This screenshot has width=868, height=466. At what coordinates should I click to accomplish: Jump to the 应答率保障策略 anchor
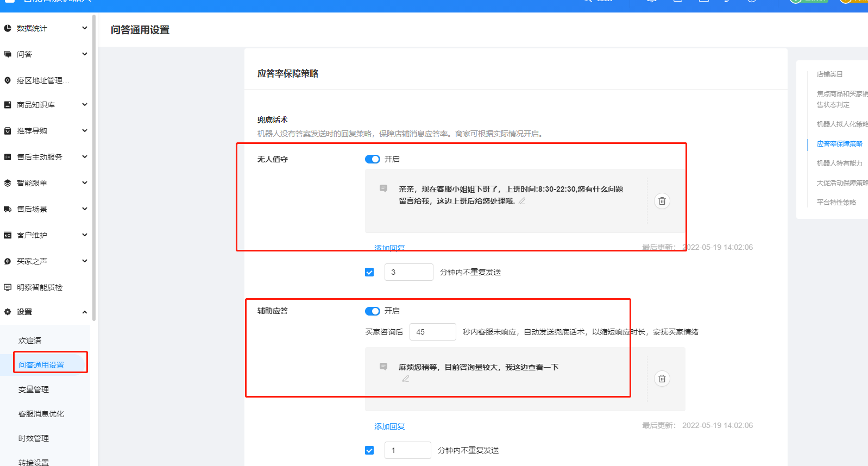point(840,144)
